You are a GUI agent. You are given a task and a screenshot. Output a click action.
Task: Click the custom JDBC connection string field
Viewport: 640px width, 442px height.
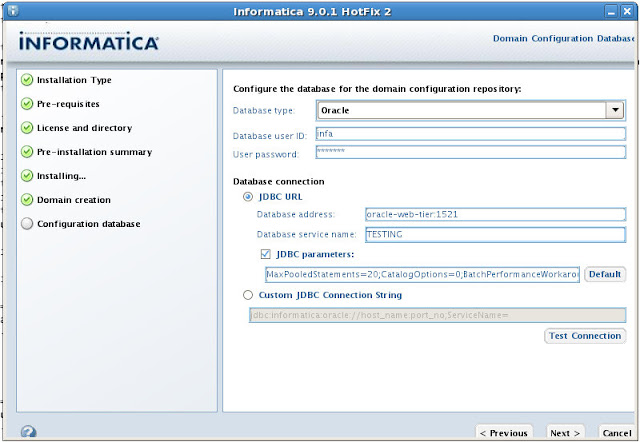pos(437,315)
